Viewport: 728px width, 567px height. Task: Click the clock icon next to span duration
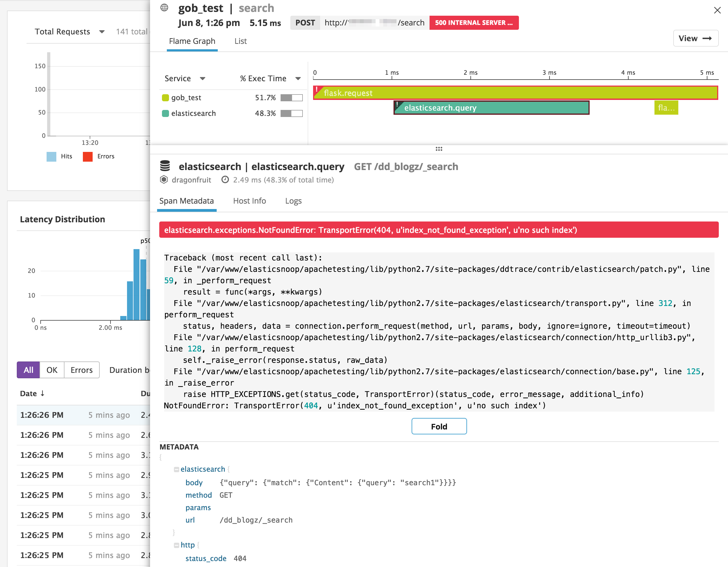(x=226, y=180)
